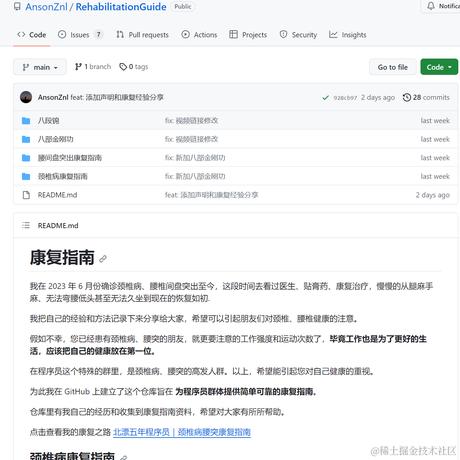Click the README.md panel header title

58,226
